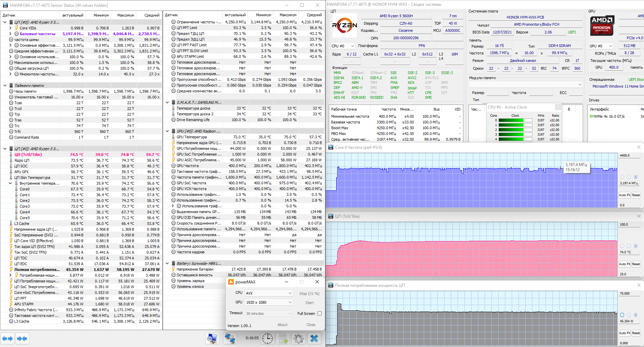644x347 pixels.
Task: Open the GPU '1920 x 1080' dropdown
Action: tap(269, 302)
